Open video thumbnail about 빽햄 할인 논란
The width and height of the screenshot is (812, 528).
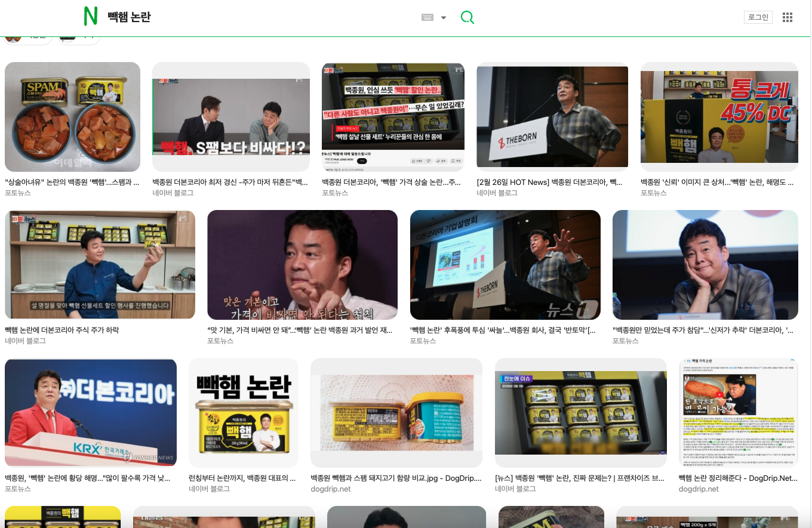tap(393, 117)
